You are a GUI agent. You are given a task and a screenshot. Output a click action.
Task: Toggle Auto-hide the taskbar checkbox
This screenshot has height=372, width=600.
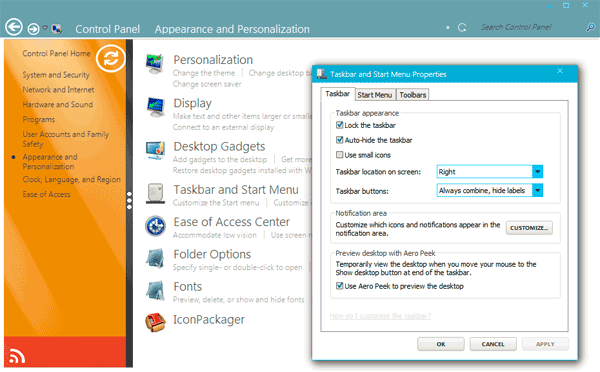[x=339, y=140]
